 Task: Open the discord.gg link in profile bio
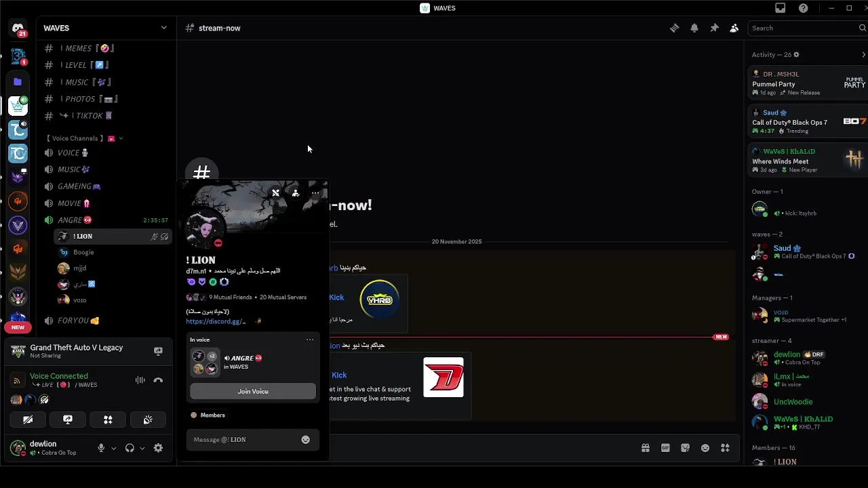(216, 321)
